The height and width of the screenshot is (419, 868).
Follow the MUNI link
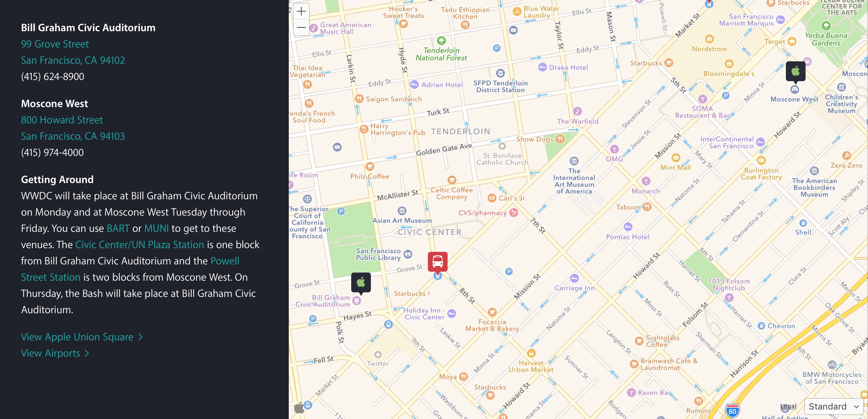tap(156, 228)
